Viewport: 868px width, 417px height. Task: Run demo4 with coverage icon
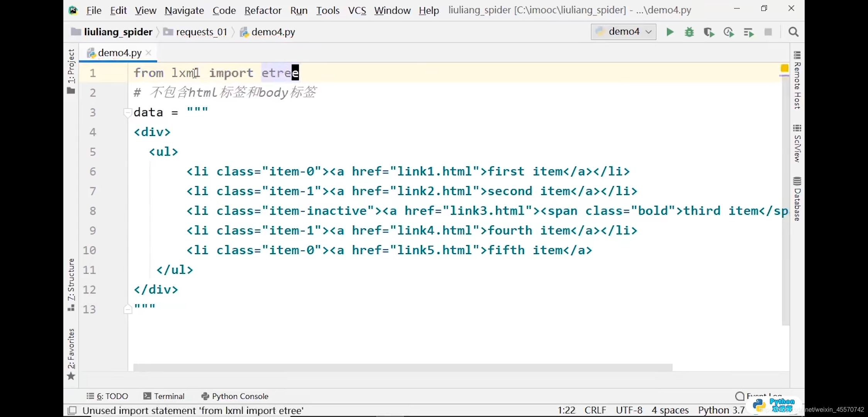709,32
